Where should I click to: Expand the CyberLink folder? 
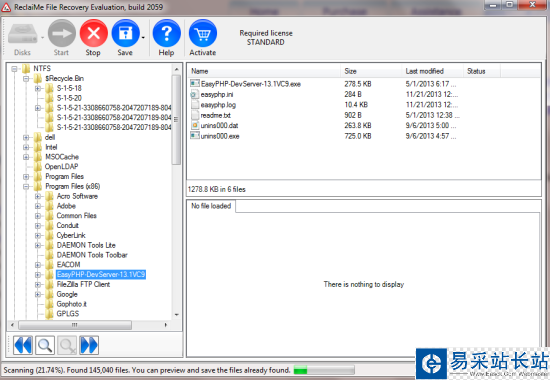(38, 236)
